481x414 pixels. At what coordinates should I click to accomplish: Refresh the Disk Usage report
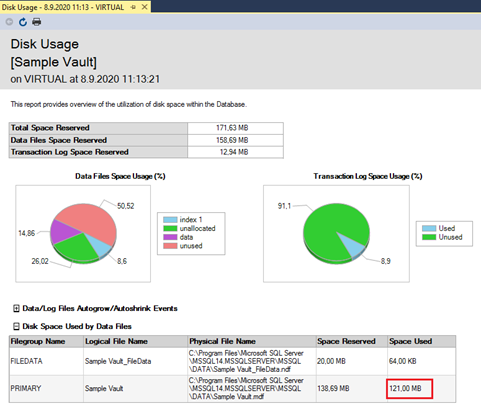(x=23, y=22)
